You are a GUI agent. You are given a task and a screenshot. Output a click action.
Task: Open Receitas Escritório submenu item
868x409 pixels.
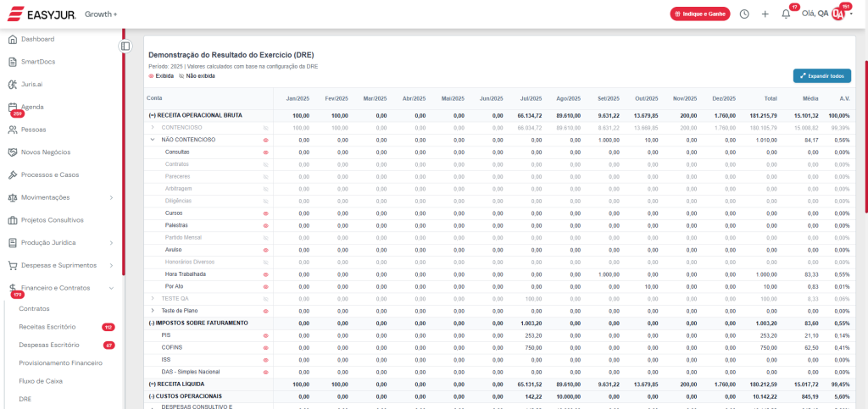coord(47,327)
